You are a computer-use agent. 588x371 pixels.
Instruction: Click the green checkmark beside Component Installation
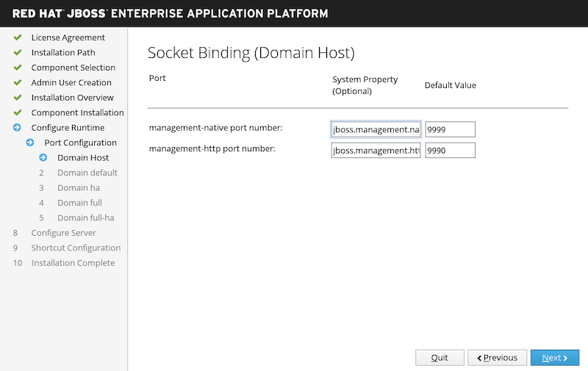[17, 112]
